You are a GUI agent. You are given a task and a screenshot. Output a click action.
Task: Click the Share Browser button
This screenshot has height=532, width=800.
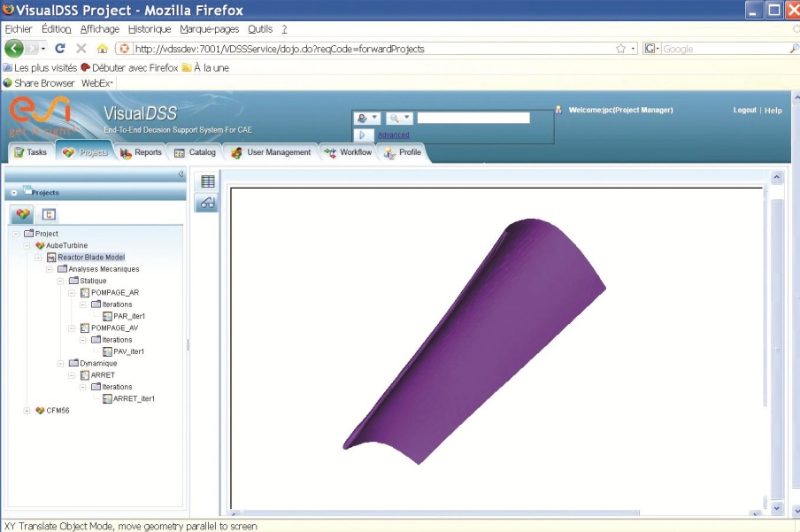[39, 83]
